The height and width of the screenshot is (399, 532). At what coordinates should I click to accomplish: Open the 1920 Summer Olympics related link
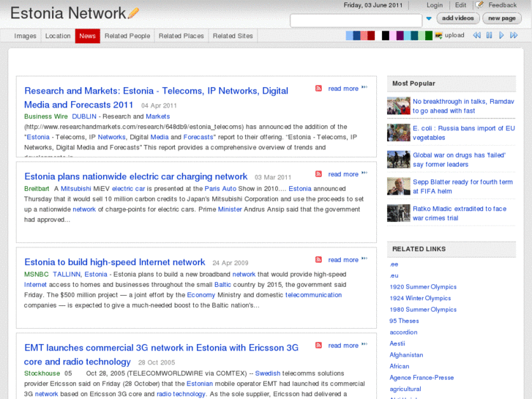tap(423, 287)
